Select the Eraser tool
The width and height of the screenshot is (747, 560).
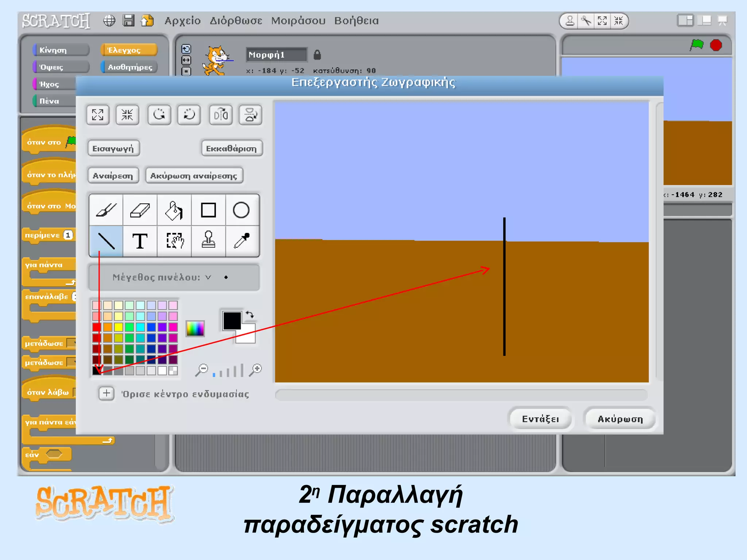(x=140, y=210)
